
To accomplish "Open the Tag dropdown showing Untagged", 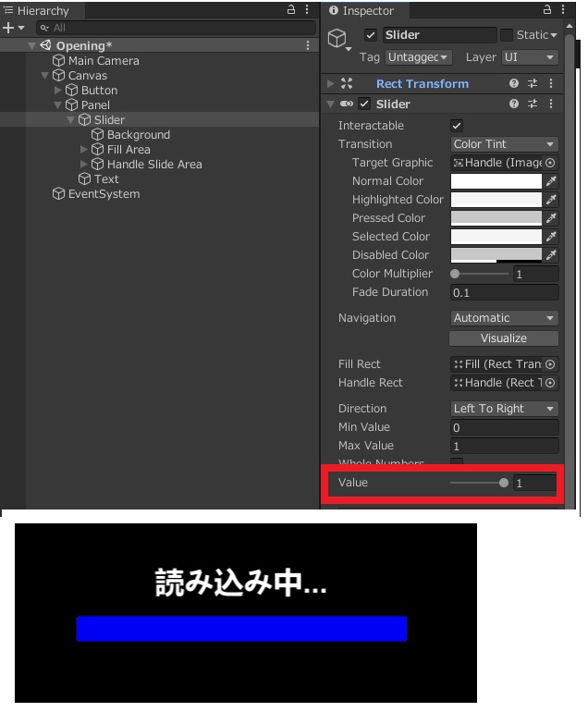I will pos(419,57).
